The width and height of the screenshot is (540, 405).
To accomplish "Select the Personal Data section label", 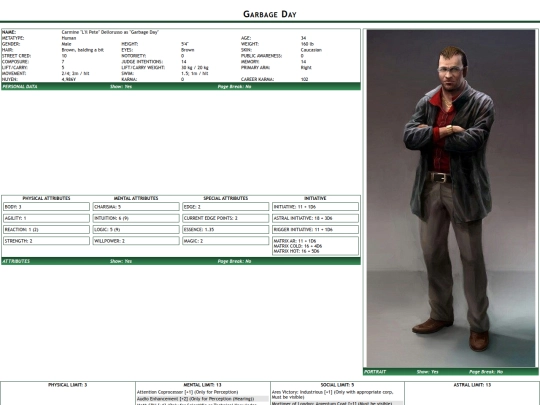I will [20, 86].
